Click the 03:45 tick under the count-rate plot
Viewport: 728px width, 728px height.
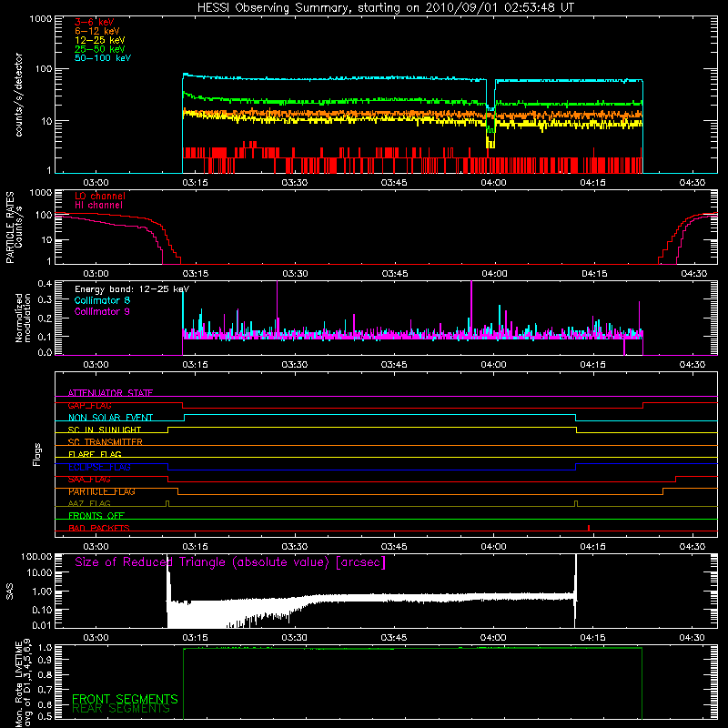[394, 183]
